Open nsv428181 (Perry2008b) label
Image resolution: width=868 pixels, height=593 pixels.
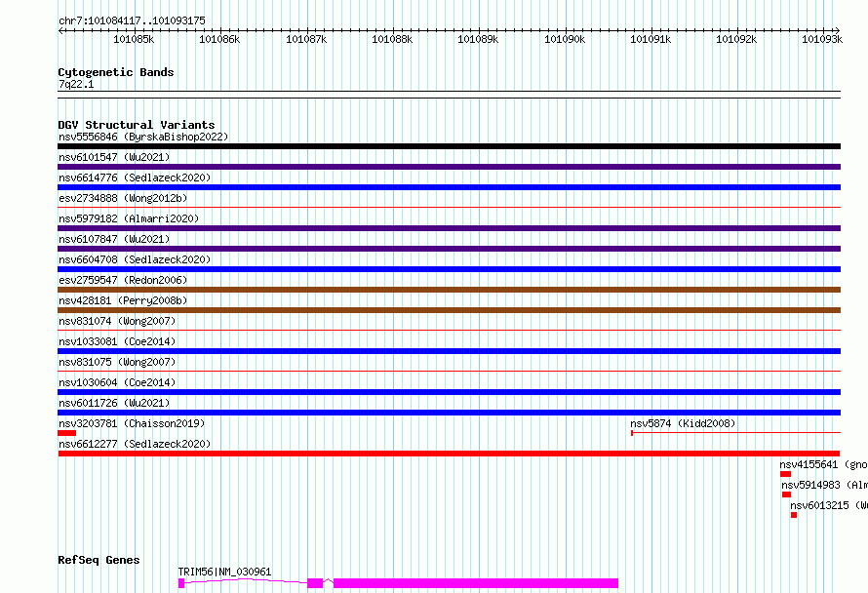pyautogui.click(x=123, y=300)
